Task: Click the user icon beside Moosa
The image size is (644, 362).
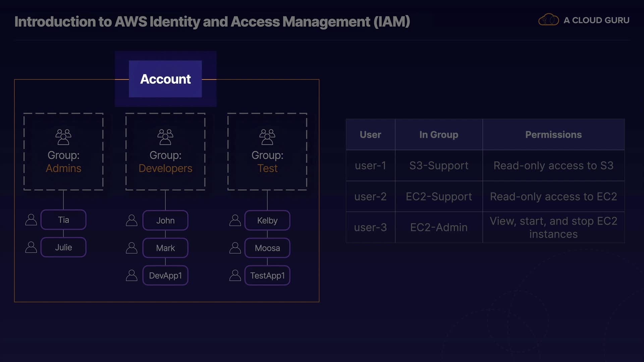Action: pos(235,248)
